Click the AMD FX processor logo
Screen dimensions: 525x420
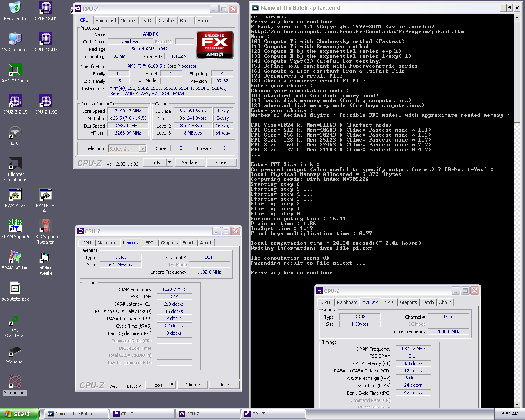(x=215, y=45)
